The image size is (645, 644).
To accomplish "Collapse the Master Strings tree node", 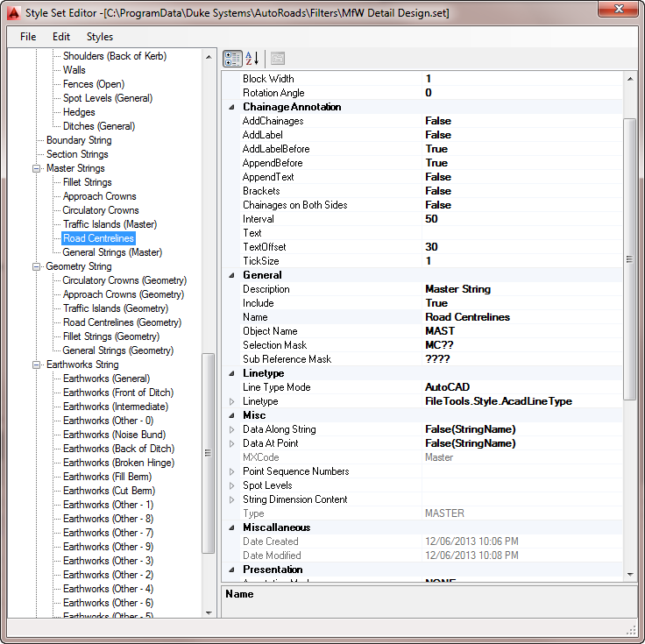I will pos(37,168).
